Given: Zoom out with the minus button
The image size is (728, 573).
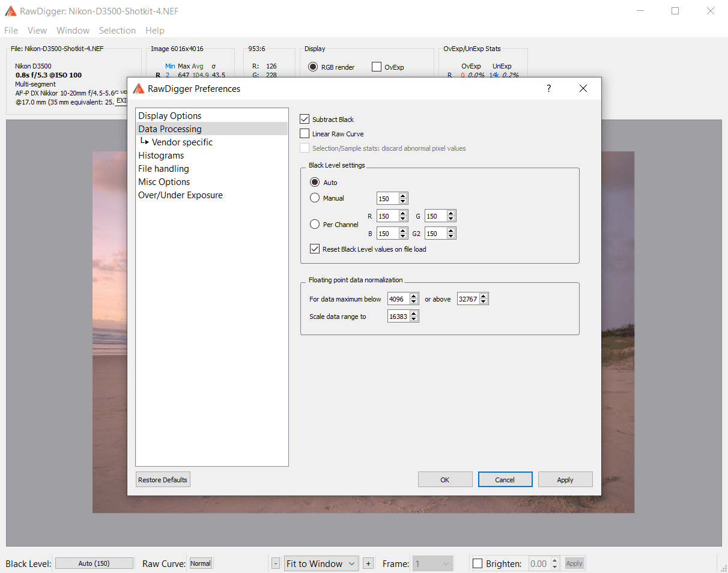Looking at the screenshot, I should [x=276, y=563].
